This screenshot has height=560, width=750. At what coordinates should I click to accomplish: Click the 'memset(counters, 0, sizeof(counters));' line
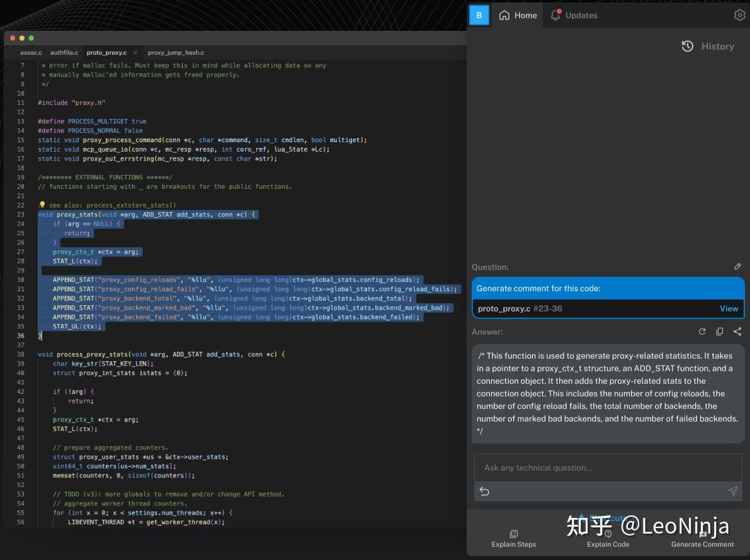(124, 476)
